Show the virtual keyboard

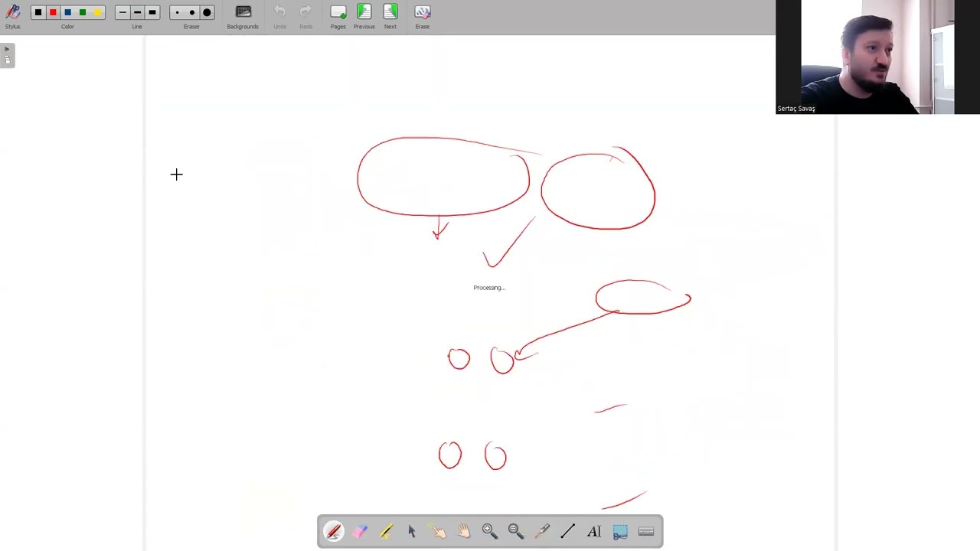pos(646,532)
